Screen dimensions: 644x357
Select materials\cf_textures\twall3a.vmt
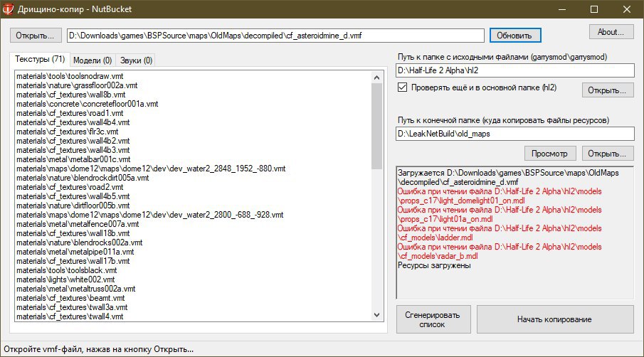(72, 307)
